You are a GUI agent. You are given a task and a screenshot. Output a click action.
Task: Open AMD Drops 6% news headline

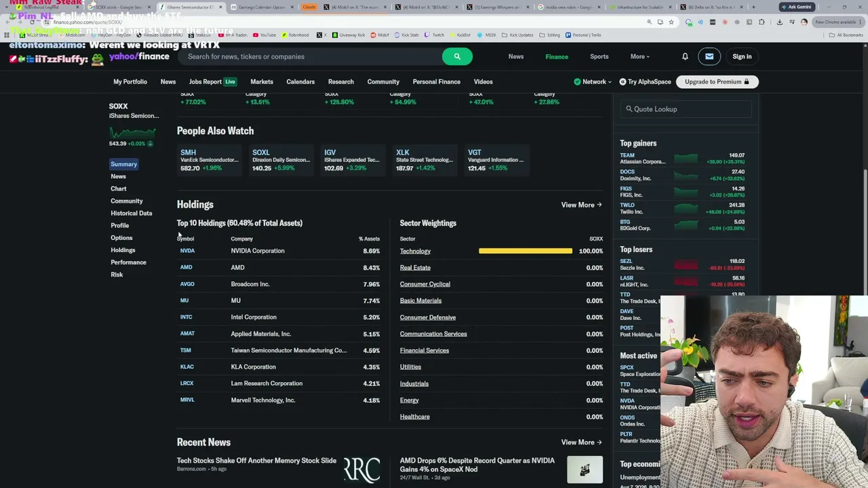click(x=477, y=465)
